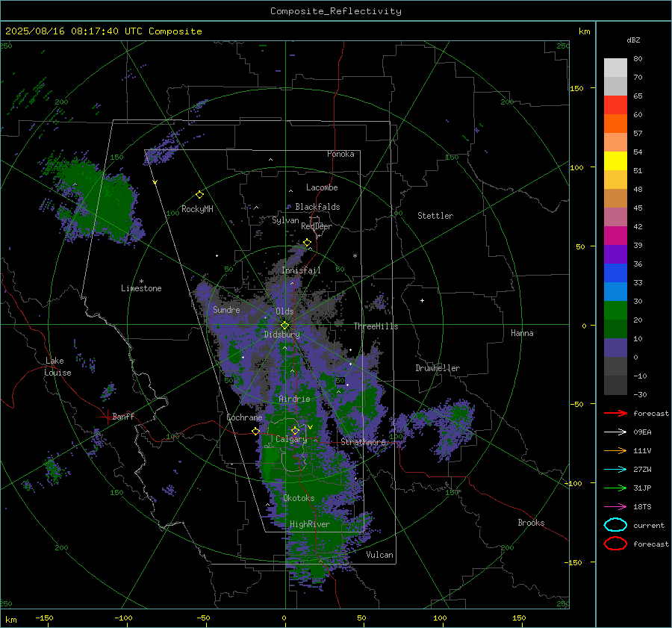
Task: Click the Strathmore label
Action: tap(363, 442)
